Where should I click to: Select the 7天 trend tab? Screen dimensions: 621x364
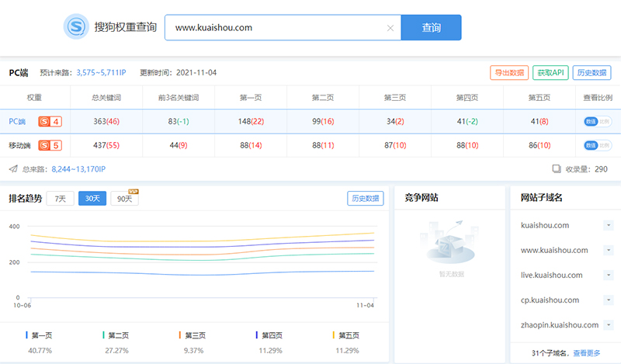61,199
